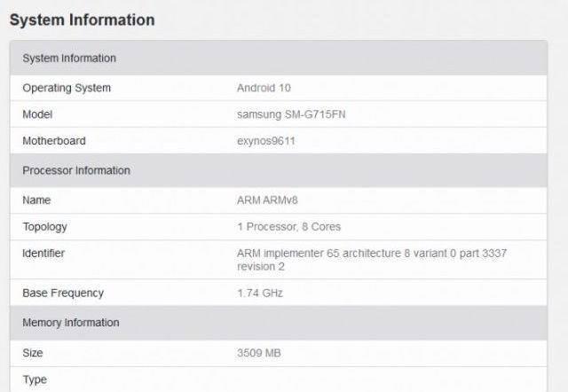Image resolution: width=568 pixels, height=392 pixels.
Task: Select the 1.74 GHz value
Action: (x=260, y=293)
